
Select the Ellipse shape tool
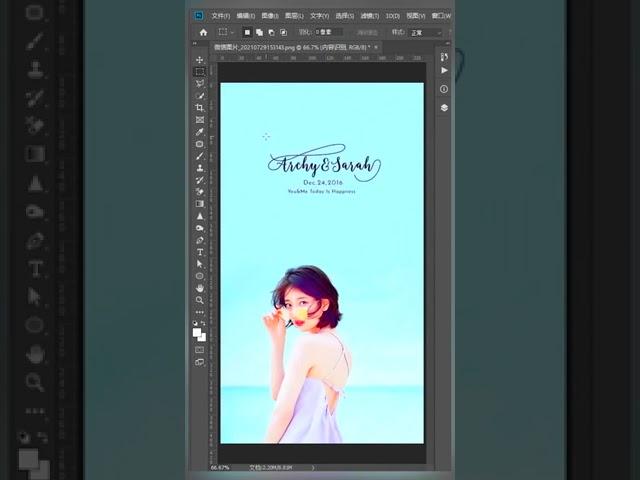[x=200, y=276]
